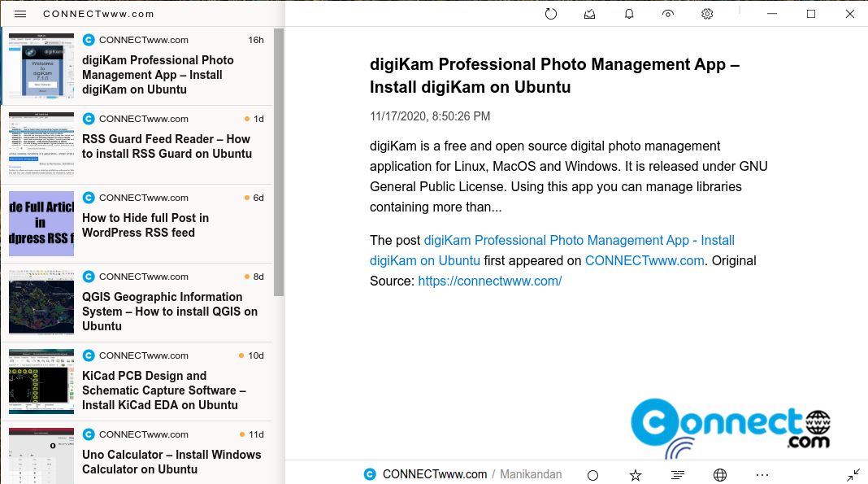868x484 pixels.
Task: Click CONNECTwww.com feed icon in digiKam row
Action: [x=89, y=40]
